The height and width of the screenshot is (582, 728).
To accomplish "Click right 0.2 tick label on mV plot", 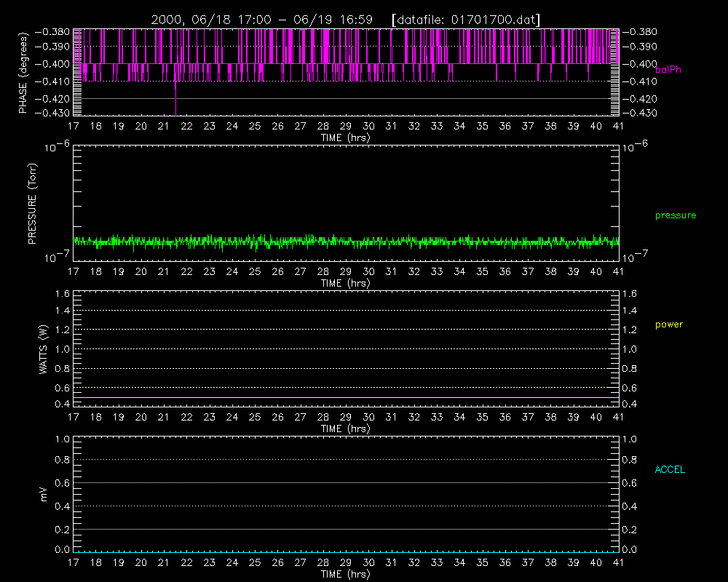I will pos(630,530).
